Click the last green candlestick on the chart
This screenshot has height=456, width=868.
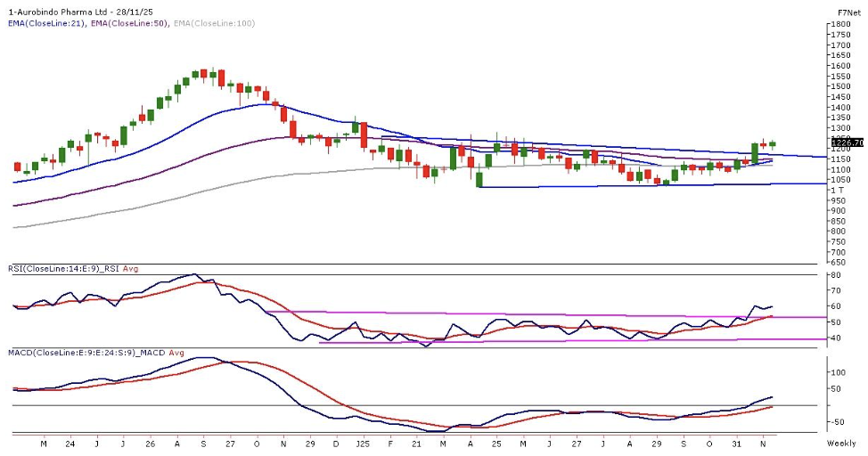point(773,143)
